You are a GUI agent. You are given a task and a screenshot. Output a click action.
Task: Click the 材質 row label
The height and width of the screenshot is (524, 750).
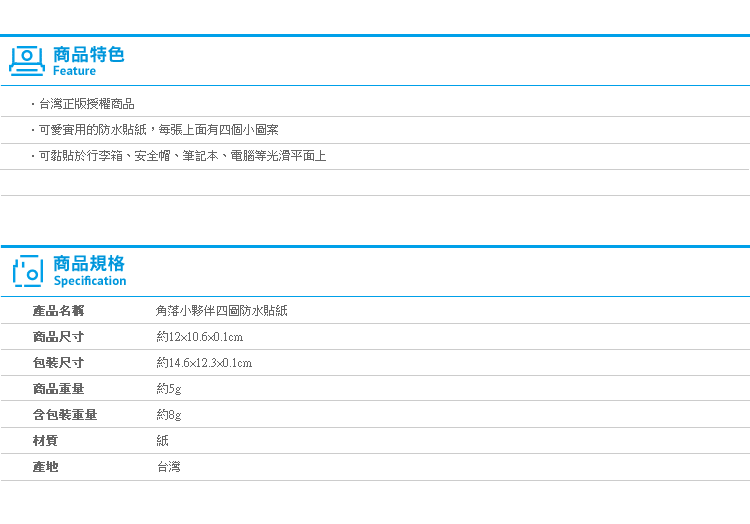[x=45, y=440]
